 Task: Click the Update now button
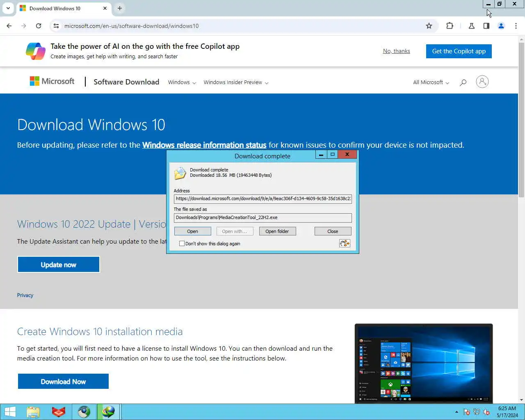tap(59, 265)
